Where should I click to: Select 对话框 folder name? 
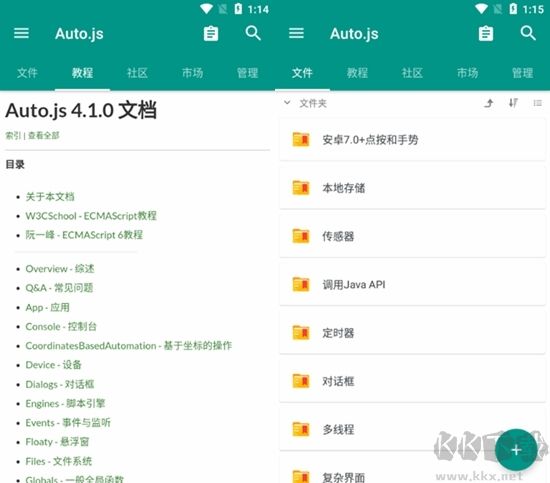tap(338, 381)
